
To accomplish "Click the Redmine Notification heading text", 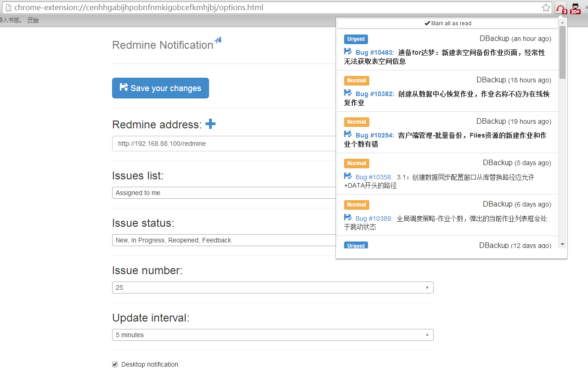I will tap(163, 45).
